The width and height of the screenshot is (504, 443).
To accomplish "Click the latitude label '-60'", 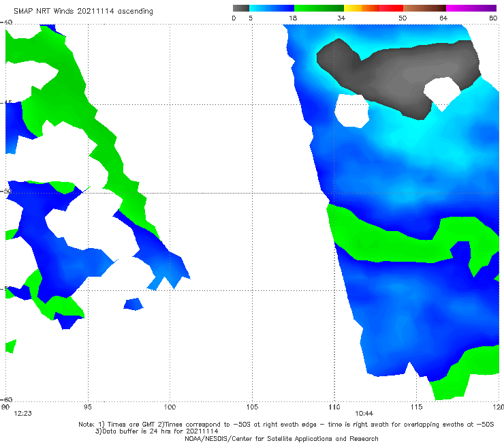I will (6, 399).
